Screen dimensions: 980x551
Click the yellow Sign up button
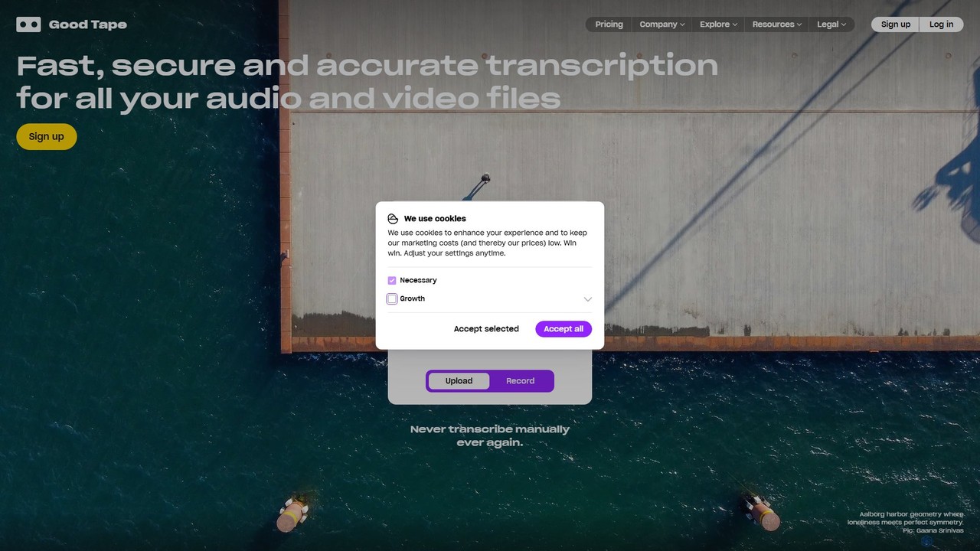[47, 137]
